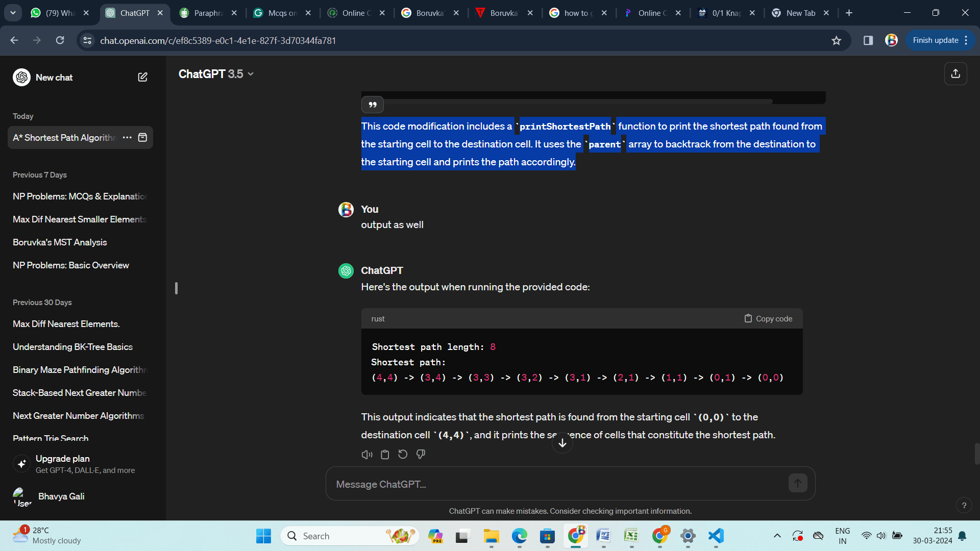Open the Windows Start menu
Screen dimensions: 980x551
click(x=263, y=536)
